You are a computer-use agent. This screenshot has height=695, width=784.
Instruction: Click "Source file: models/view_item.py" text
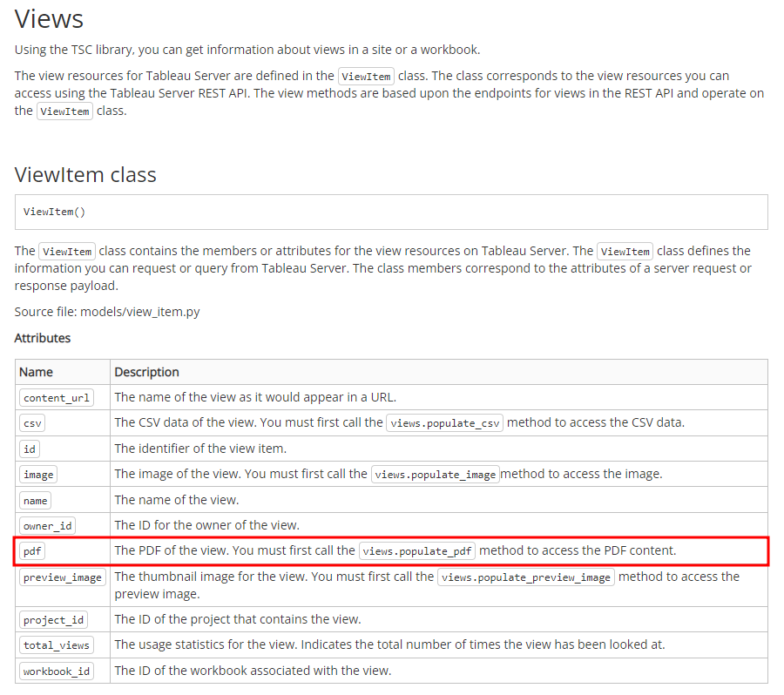[107, 312]
